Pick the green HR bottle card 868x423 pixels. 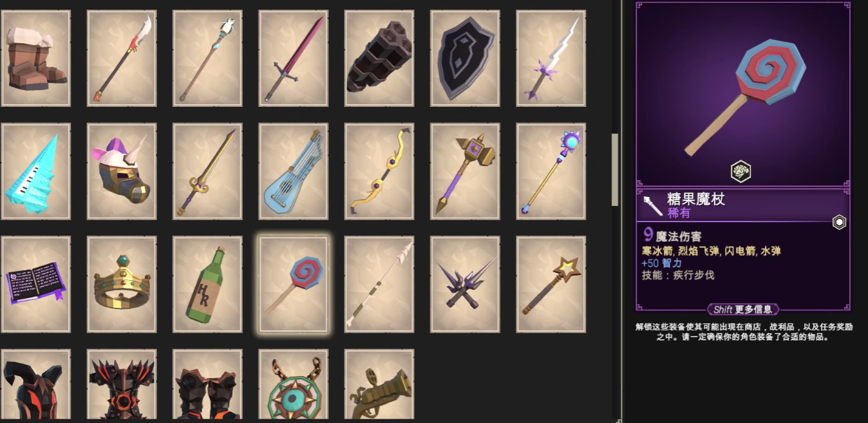pos(208,285)
